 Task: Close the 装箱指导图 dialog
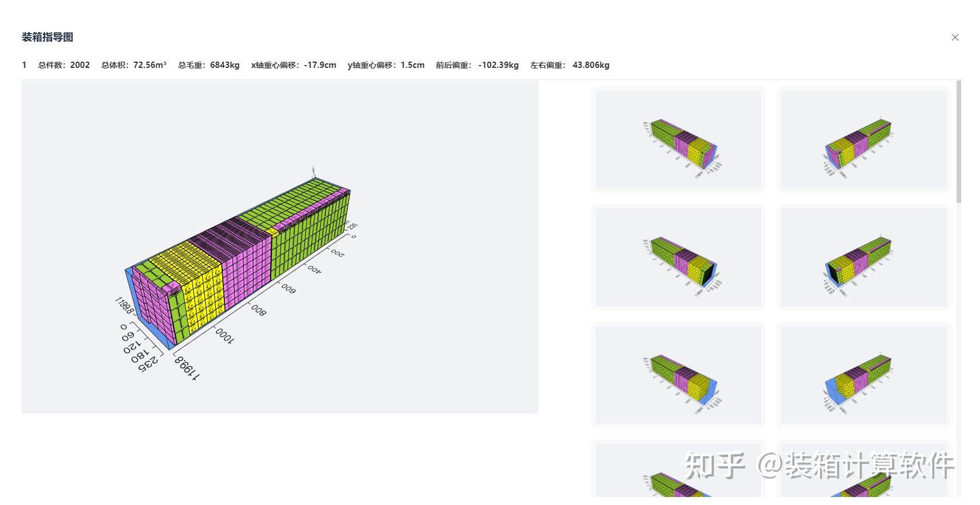click(x=955, y=37)
